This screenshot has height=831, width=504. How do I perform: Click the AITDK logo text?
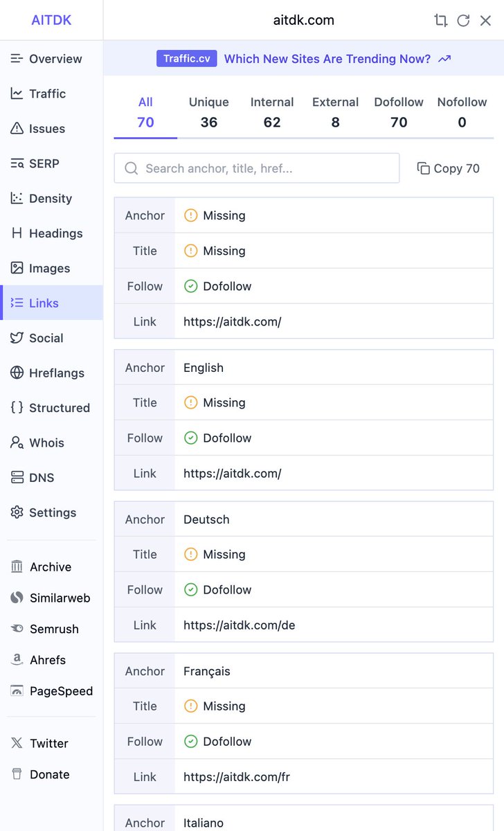pyautogui.click(x=51, y=20)
